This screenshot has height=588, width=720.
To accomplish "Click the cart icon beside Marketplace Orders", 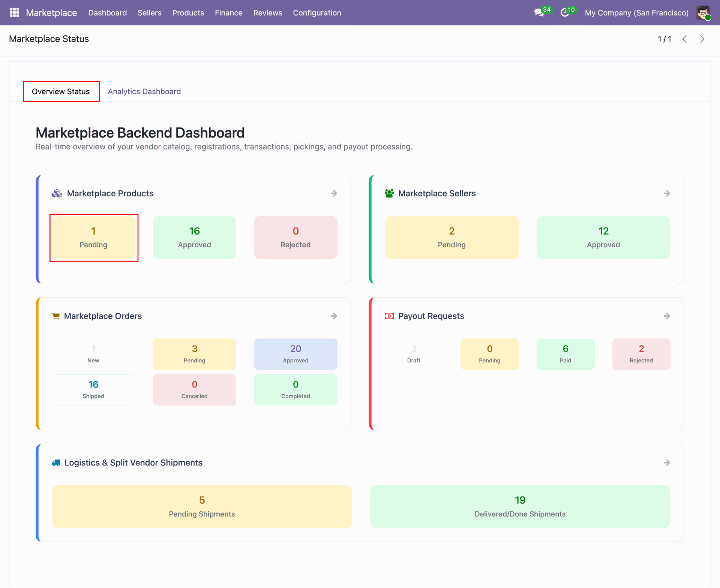I will [55, 316].
